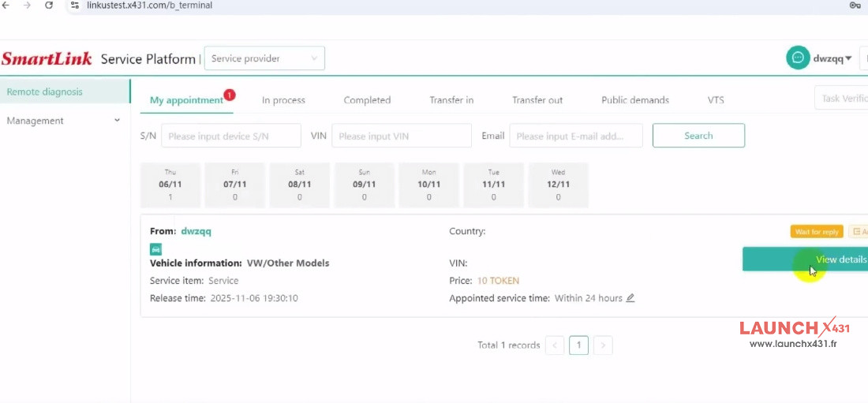Open the Service provider dropdown
868x403 pixels.
pyautogui.click(x=264, y=58)
